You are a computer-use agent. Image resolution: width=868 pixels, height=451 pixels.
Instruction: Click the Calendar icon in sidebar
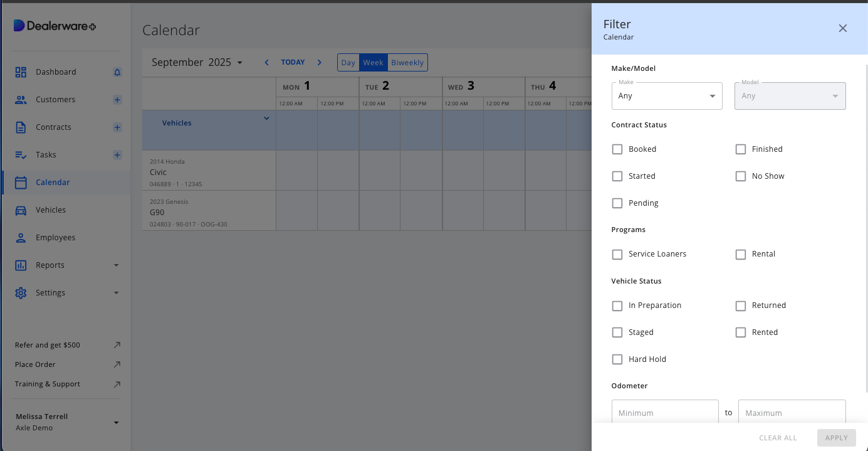click(21, 183)
